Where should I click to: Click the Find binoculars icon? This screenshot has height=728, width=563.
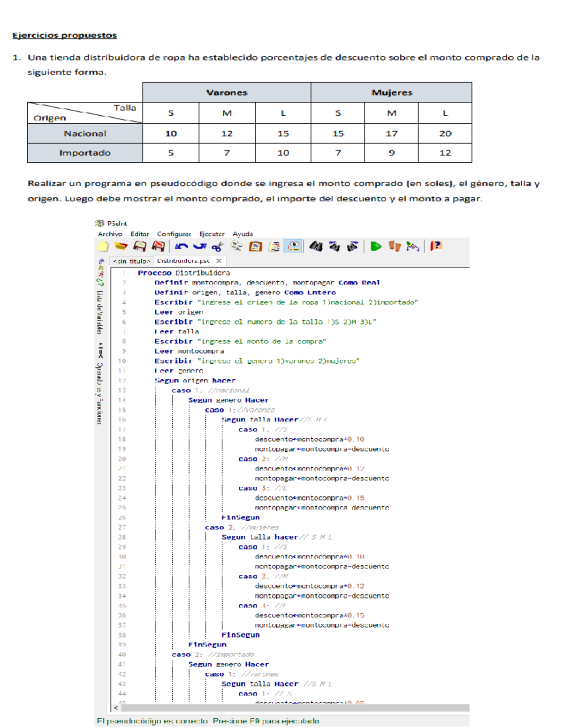[316, 247]
